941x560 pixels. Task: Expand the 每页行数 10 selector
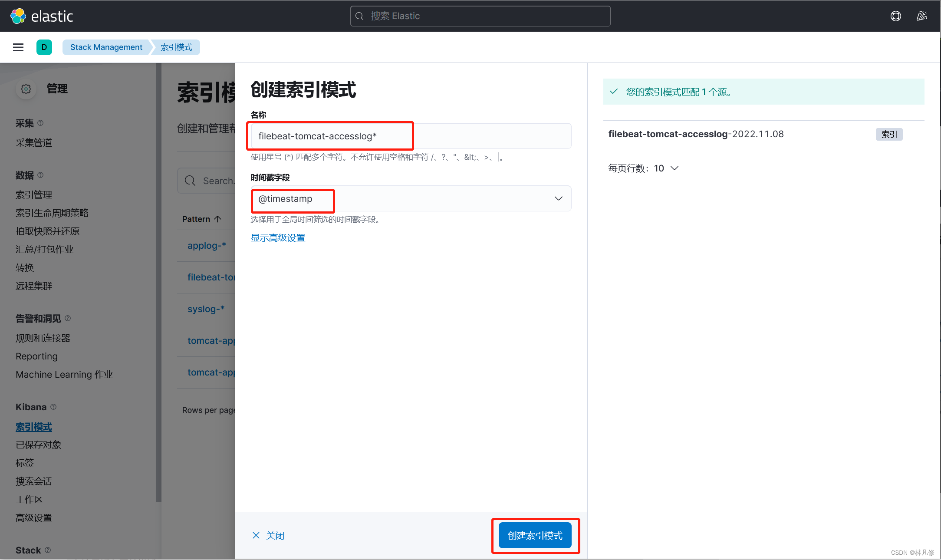(643, 168)
